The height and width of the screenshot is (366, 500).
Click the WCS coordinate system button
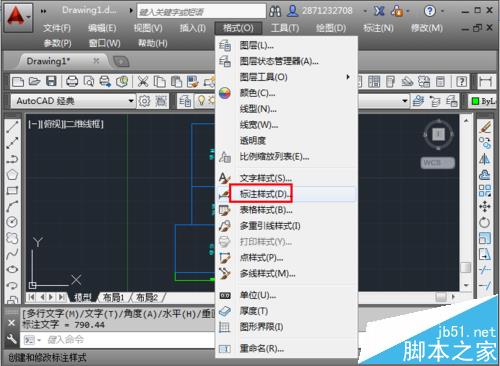[437, 163]
